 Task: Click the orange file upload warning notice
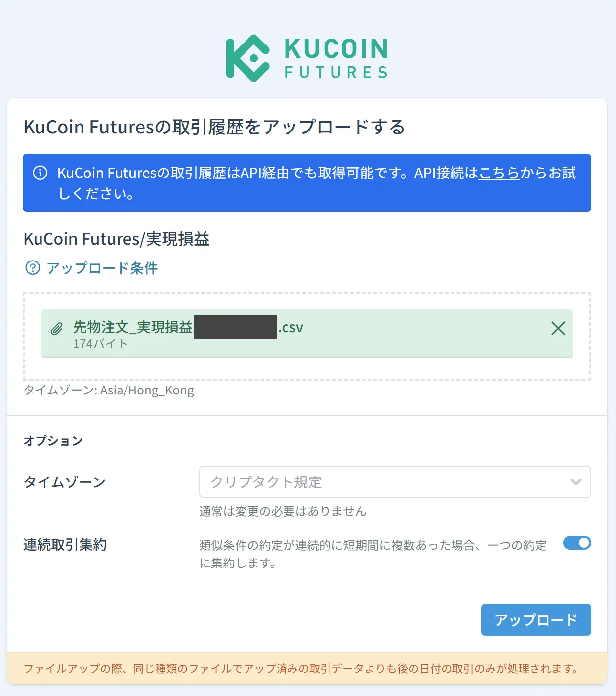[x=307, y=668]
